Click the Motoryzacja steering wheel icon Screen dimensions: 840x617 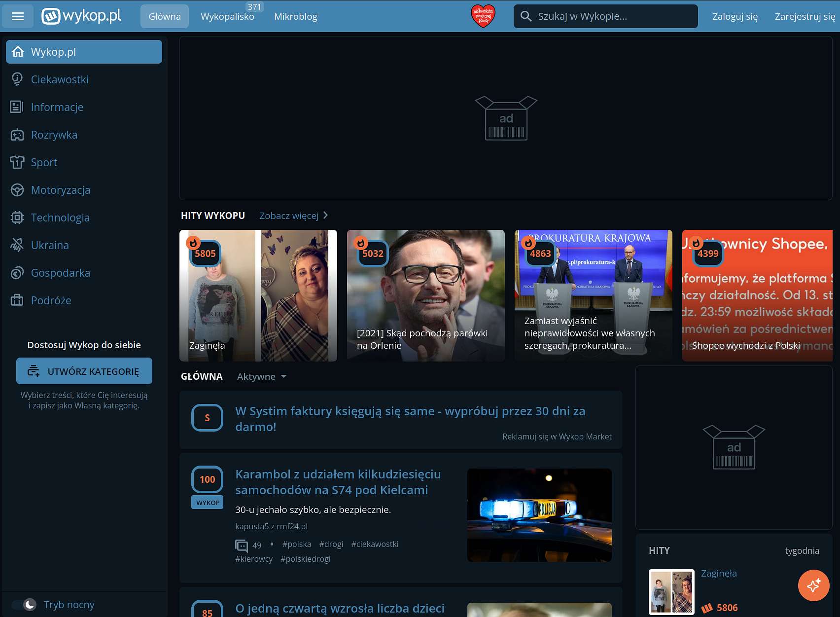click(17, 190)
